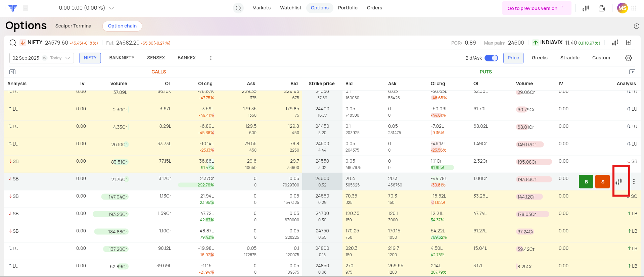This screenshot has height=277, width=644.
Task: Click the search icon in top navigation
Action: pyautogui.click(x=238, y=8)
